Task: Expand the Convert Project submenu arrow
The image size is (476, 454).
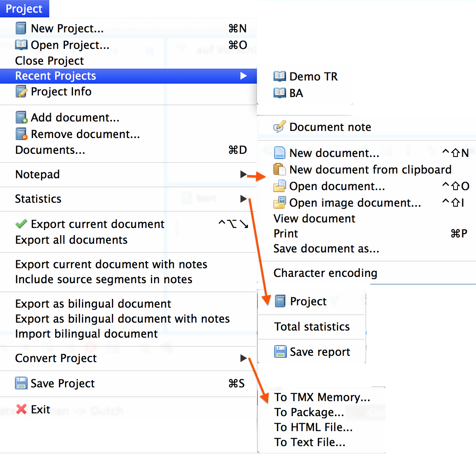Action: pyautogui.click(x=244, y=358)
